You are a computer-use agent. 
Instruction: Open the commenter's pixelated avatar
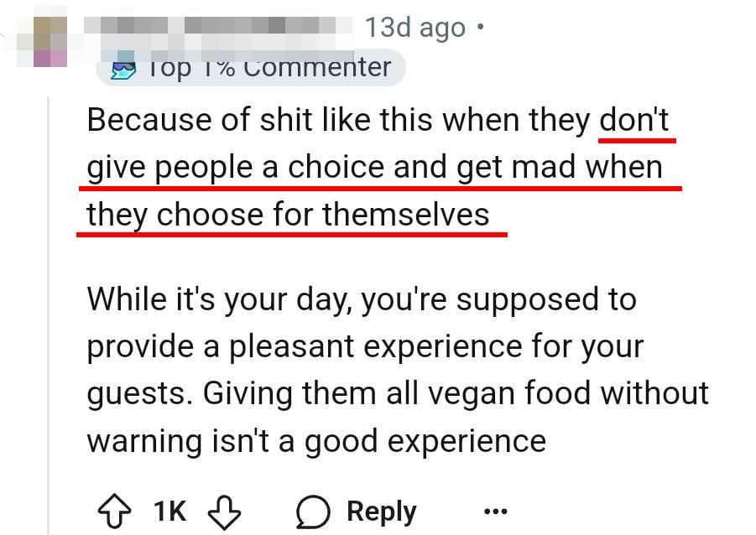[43, 41]
